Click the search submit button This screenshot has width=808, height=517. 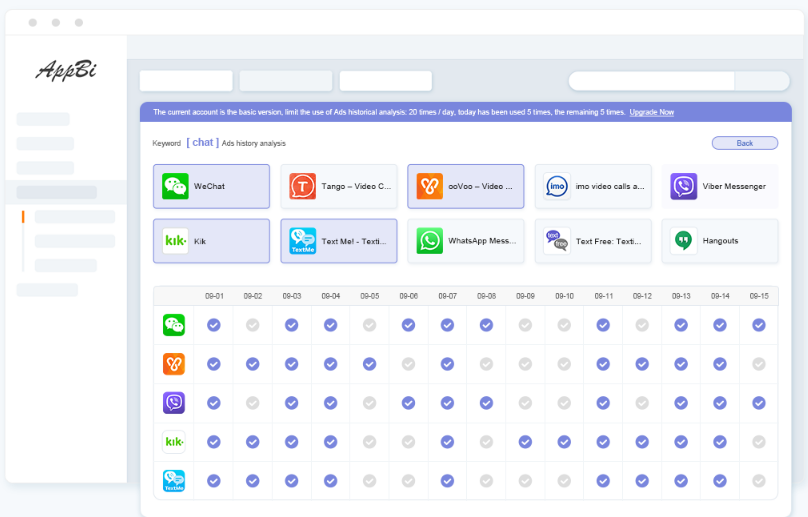pos(762,81)
